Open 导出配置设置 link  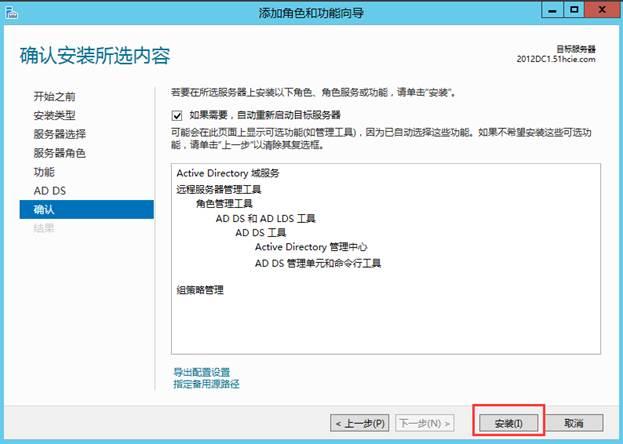click(202, 372)
